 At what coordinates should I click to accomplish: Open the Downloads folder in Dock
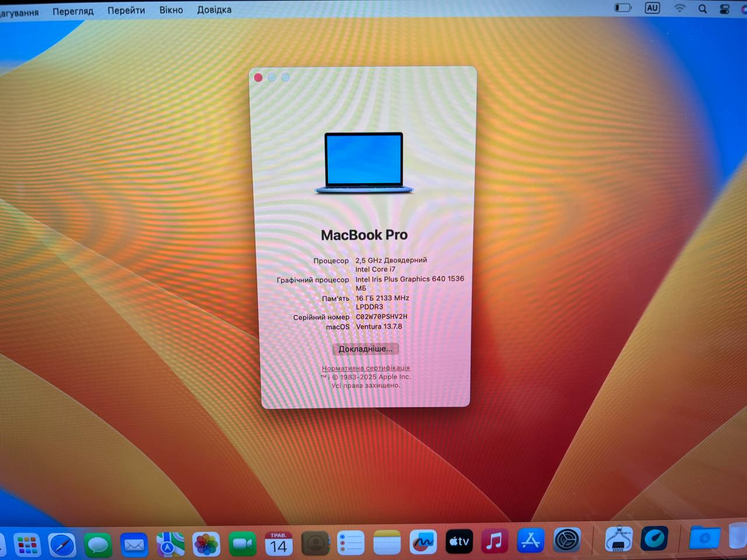(x=704, y=537)
